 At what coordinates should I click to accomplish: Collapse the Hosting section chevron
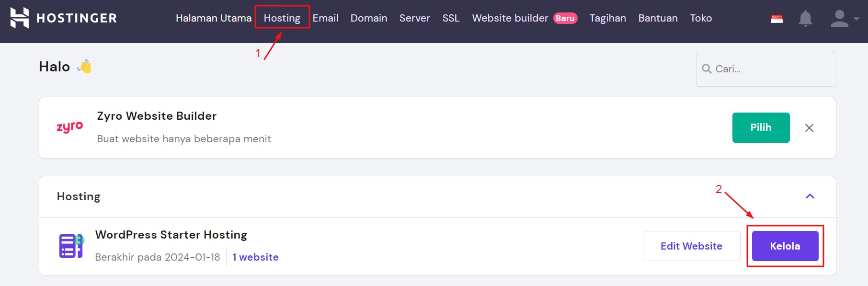pyautogui.click(x=810, y=196)
